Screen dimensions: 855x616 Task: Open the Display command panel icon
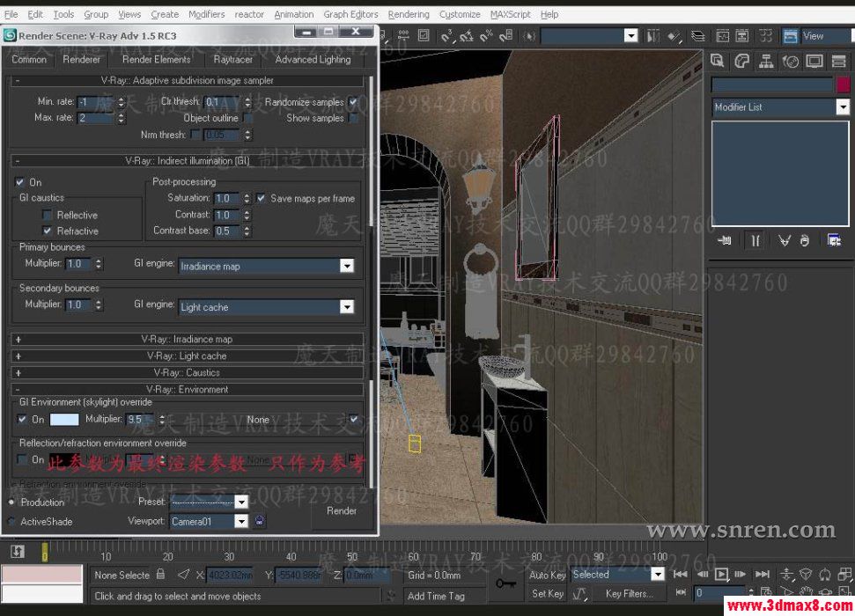(x=814, y=60)
